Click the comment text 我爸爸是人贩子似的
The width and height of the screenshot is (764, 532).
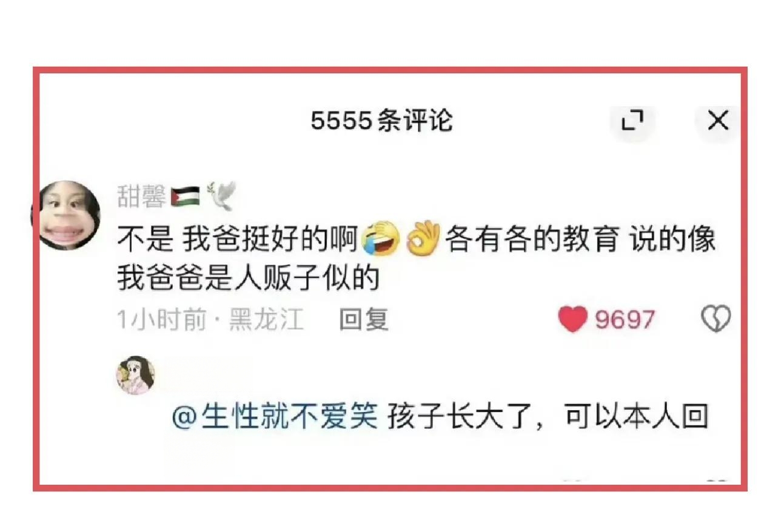pyautogui.click(x=249, y=279)
